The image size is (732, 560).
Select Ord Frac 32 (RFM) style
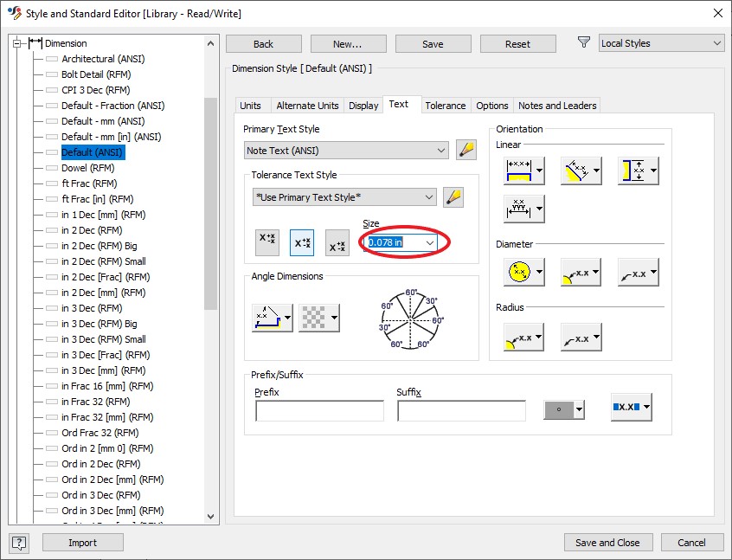[100, 433]
